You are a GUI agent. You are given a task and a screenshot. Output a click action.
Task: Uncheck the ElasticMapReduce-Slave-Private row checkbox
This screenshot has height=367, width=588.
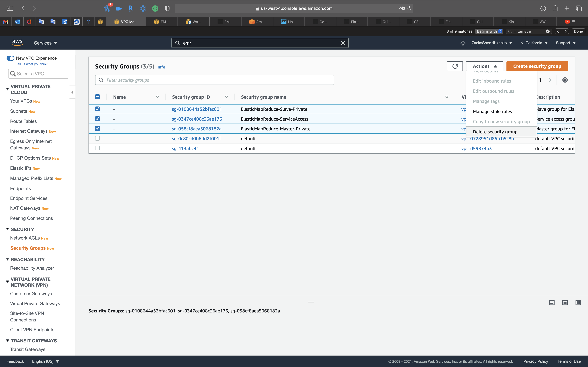pos(97,109)
